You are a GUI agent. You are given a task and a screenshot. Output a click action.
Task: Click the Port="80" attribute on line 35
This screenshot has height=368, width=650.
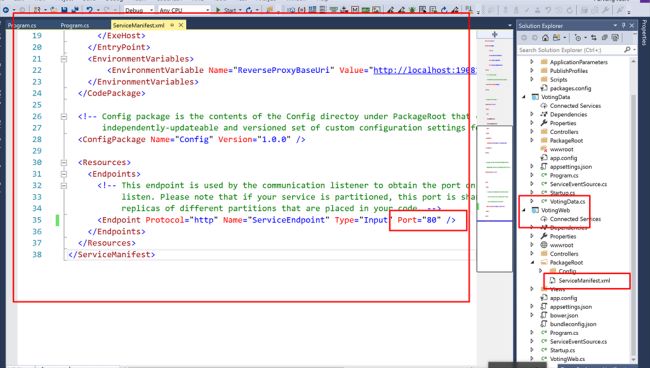point(419,220)
